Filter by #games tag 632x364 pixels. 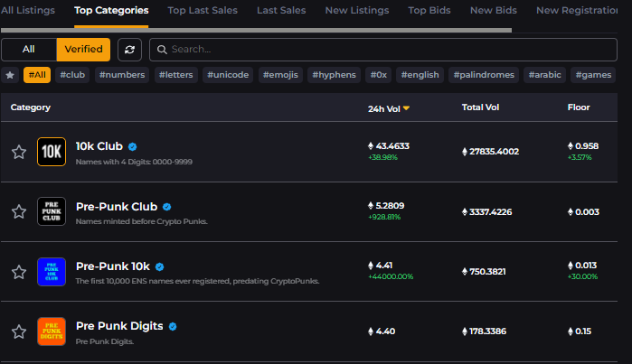pos(593,75)
